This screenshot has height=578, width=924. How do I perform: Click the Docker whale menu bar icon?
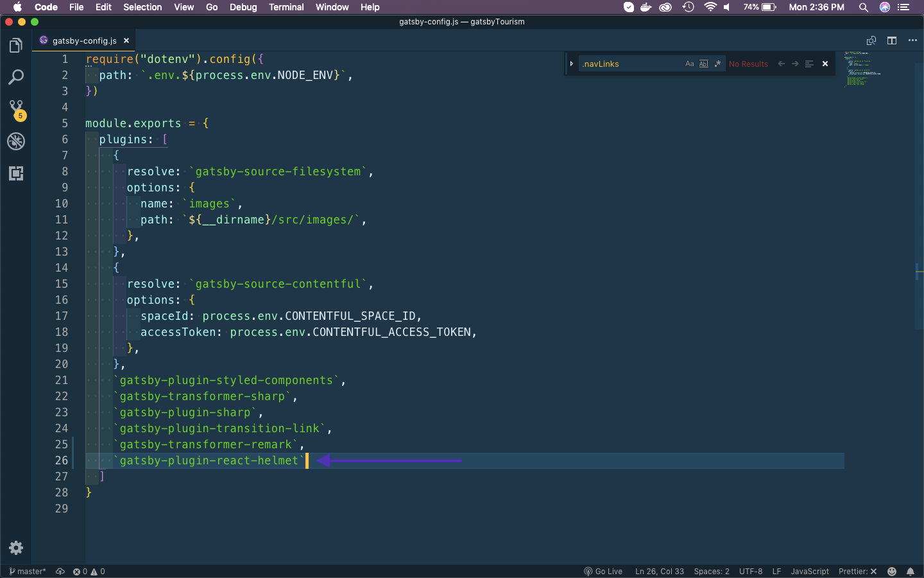tap(646, 7)
